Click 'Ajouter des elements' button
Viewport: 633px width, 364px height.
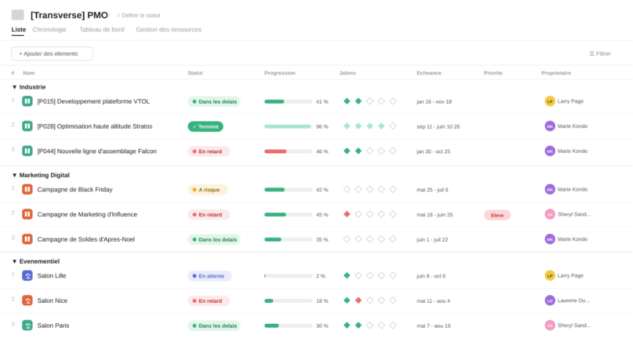click(x=52, y=54)
